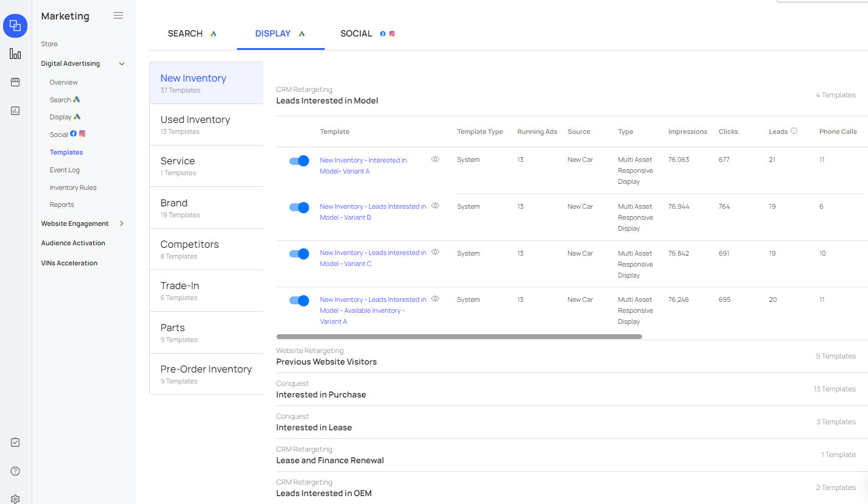
Task: Open the Help question mark icon
Action: [x=15, y=471]
